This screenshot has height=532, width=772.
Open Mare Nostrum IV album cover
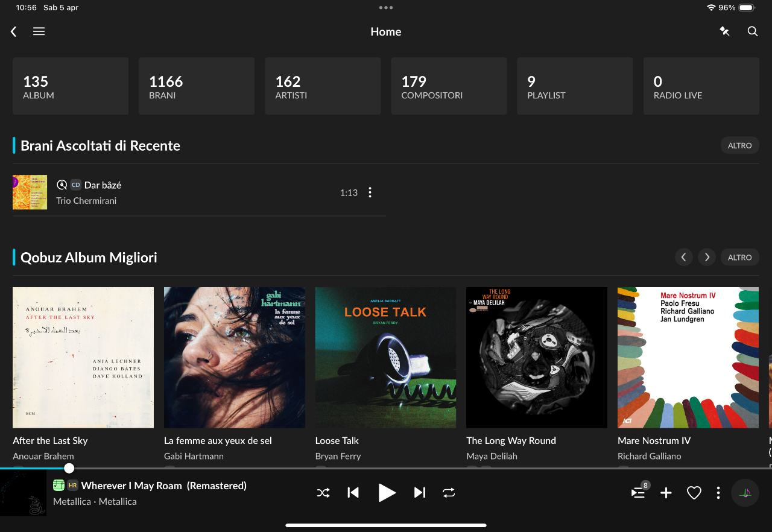coord(688,358)
